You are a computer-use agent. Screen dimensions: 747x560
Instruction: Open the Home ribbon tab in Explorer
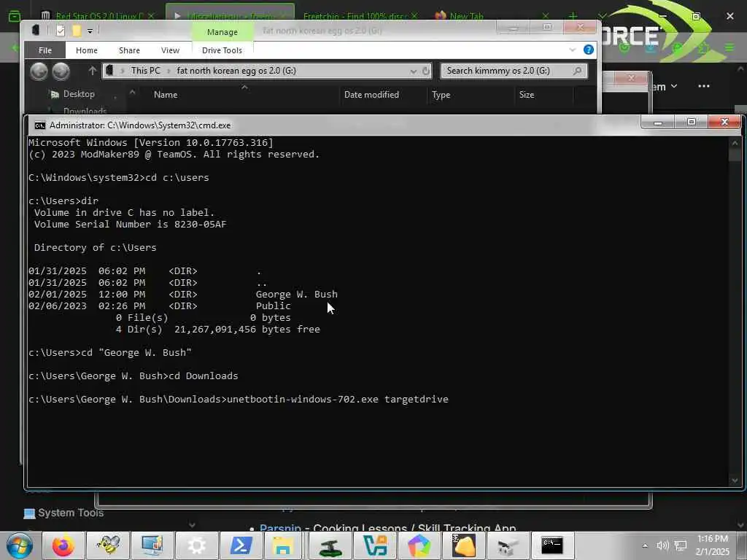[x=86, y=50]
